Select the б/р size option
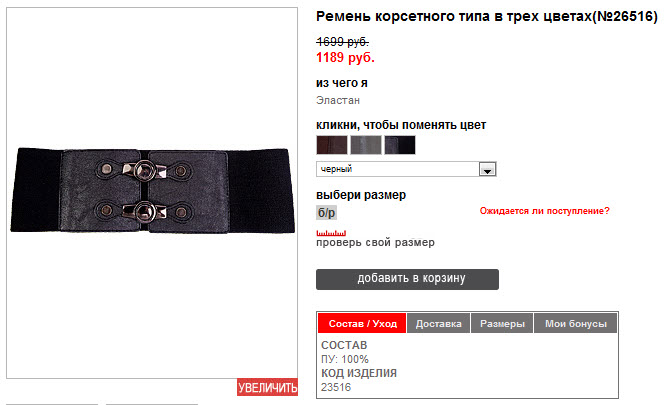 327,213
